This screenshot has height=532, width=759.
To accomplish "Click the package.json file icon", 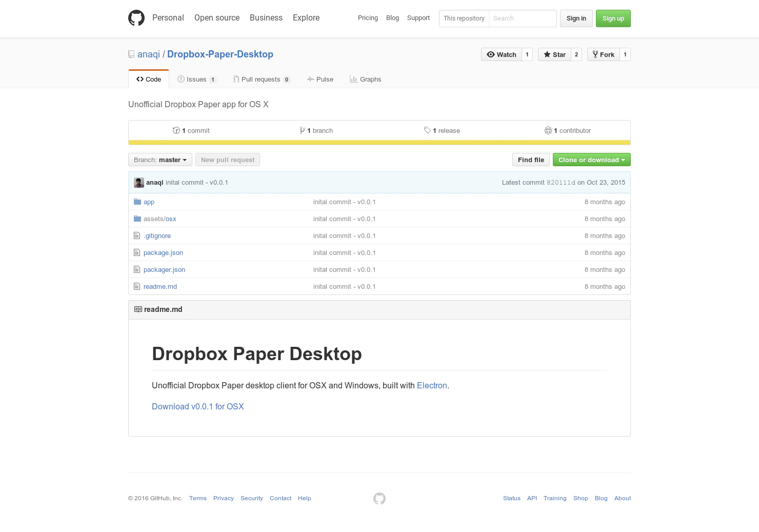I will pos(137,252).
